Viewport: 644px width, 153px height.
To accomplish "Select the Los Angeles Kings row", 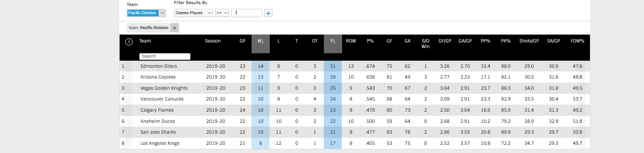I will point(160,143).
